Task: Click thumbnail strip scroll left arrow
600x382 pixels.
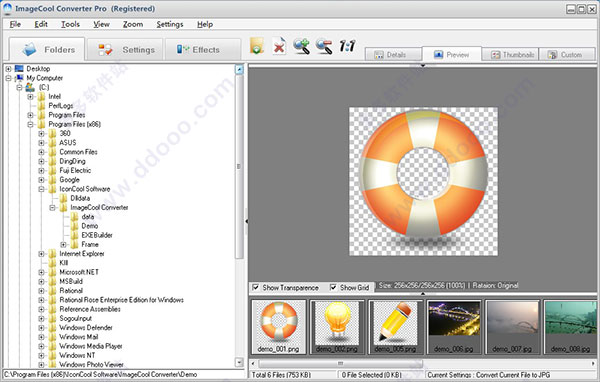Action: pyautogui.click(x=253, y=363)
